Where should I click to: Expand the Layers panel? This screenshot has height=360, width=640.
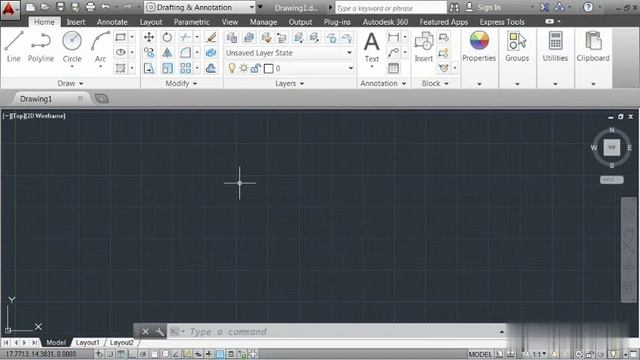289,83
